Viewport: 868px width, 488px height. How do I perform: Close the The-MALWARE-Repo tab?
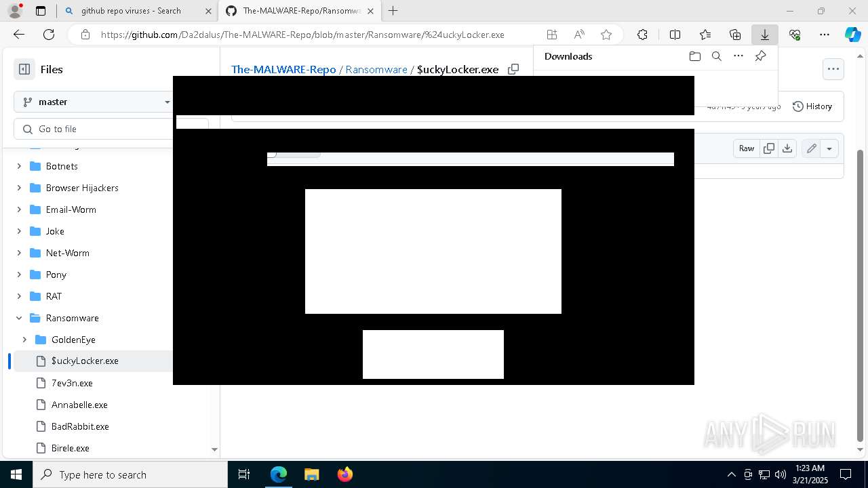point(370,11)
